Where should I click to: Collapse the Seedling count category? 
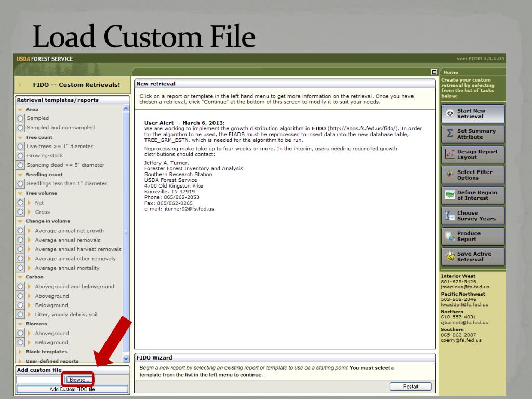point(20,175)
